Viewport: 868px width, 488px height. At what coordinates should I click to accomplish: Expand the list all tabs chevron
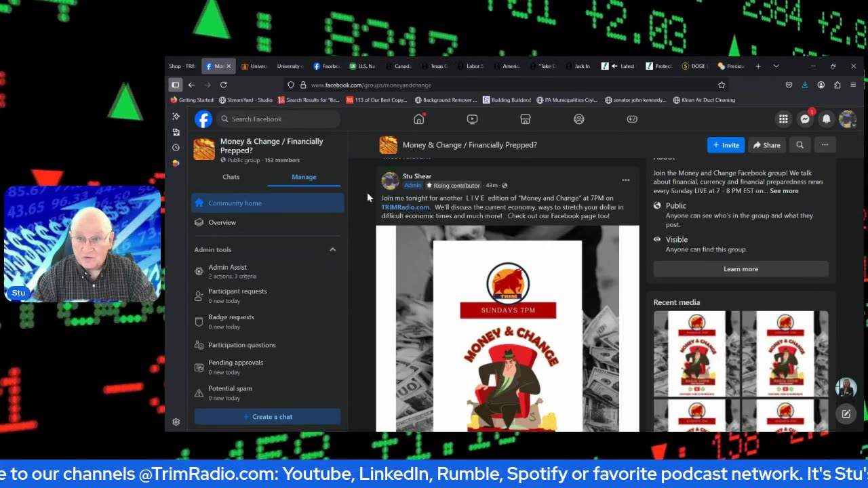(776, 66)
